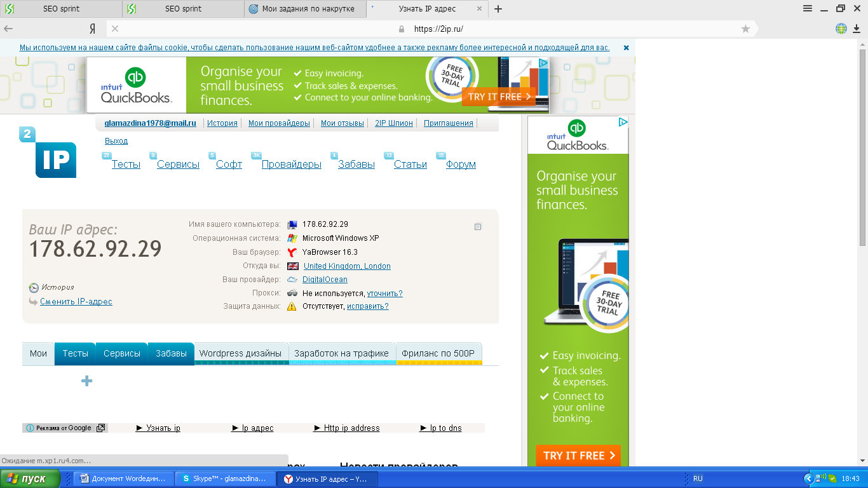Viewport: 868px width, 488px height.
Task: Click the cloud icon beside DigitalOcean
Action: [x=292, y=280]
